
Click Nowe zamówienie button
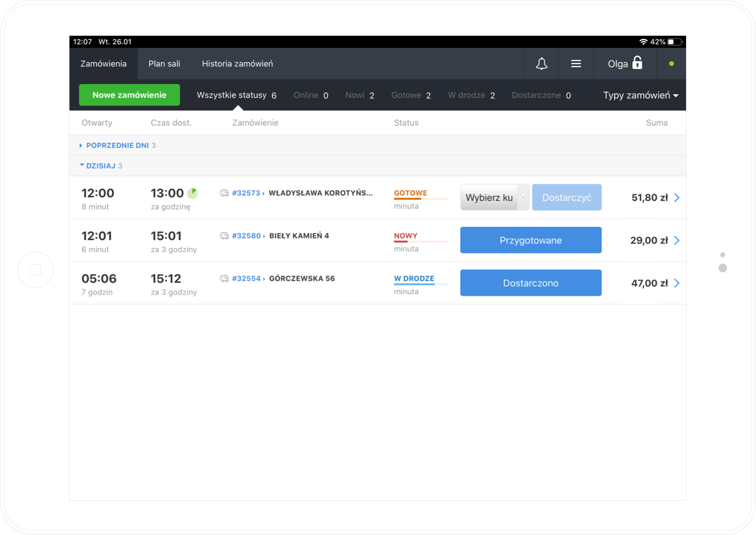[x=129, y=95]
